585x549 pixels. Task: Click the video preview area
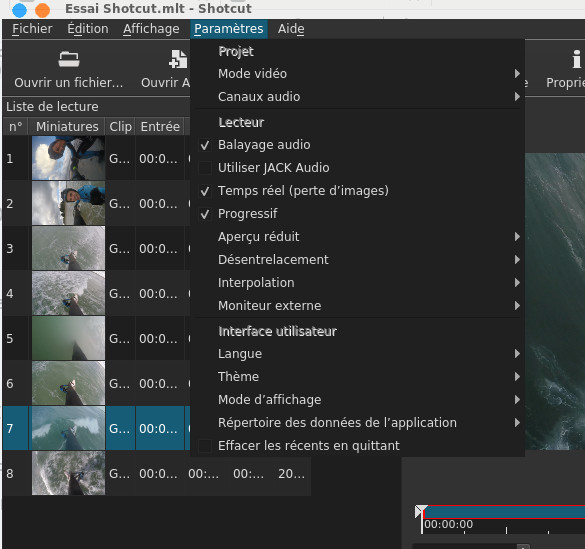[555, 301]
